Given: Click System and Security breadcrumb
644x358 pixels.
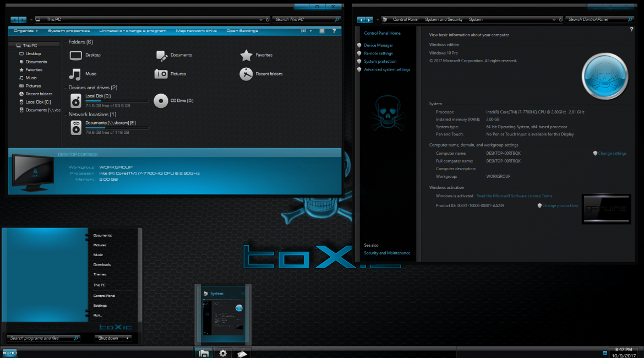Looking at the screenshot, I should pos(443,19).
